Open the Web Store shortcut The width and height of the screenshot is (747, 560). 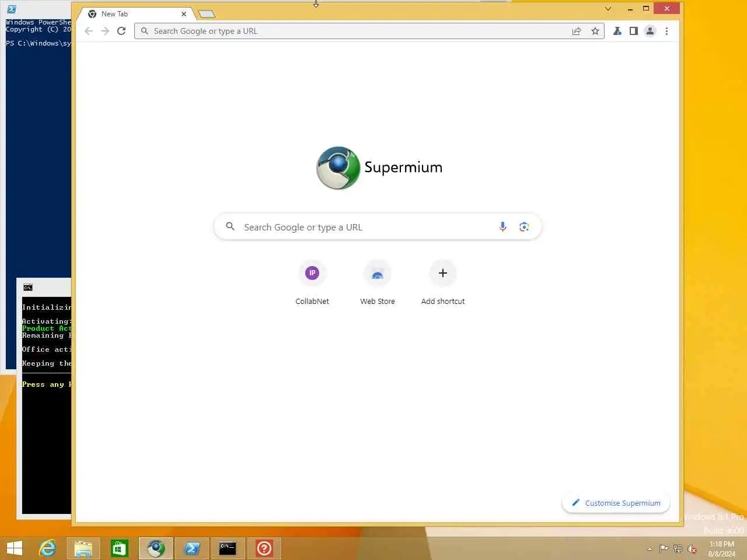[x=378, y=283]
